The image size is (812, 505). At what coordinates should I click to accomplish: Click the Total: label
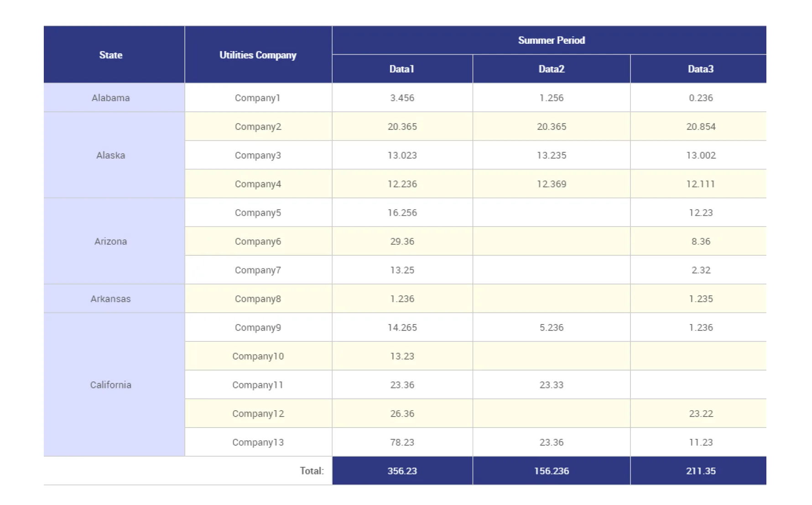click(x=312, y=471)
